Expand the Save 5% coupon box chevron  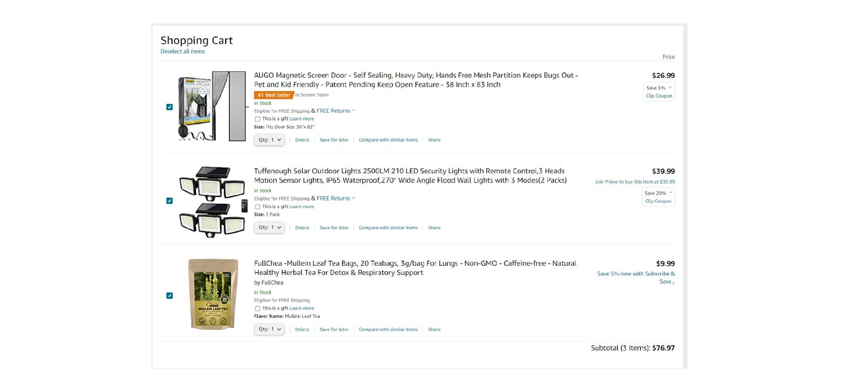coord(670,88)
